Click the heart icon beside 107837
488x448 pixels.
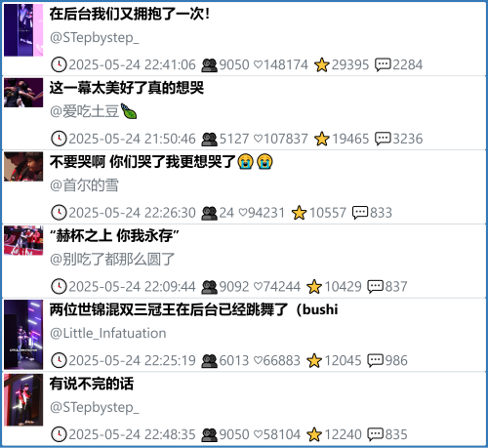258,139
